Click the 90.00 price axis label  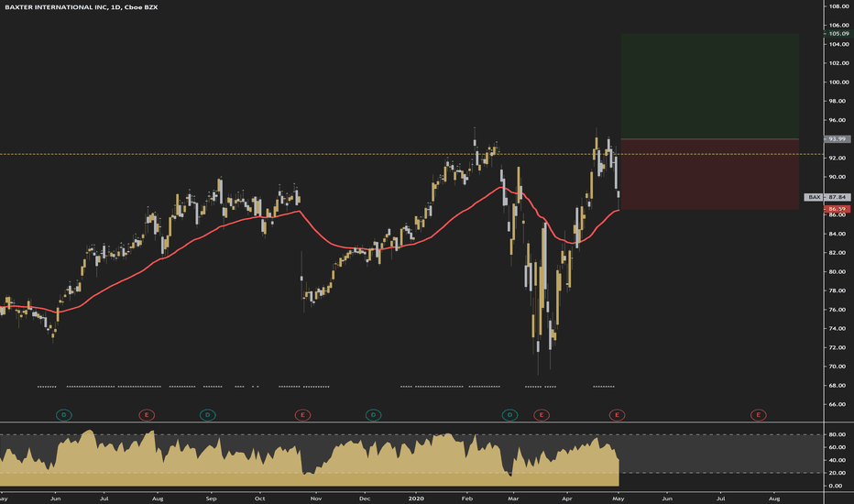838,177
